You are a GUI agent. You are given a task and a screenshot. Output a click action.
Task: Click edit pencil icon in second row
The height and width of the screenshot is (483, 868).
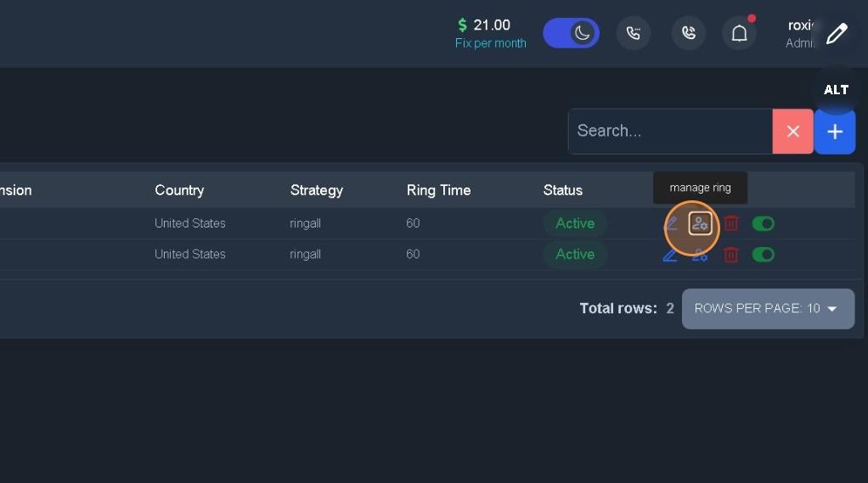coord(670,255)
